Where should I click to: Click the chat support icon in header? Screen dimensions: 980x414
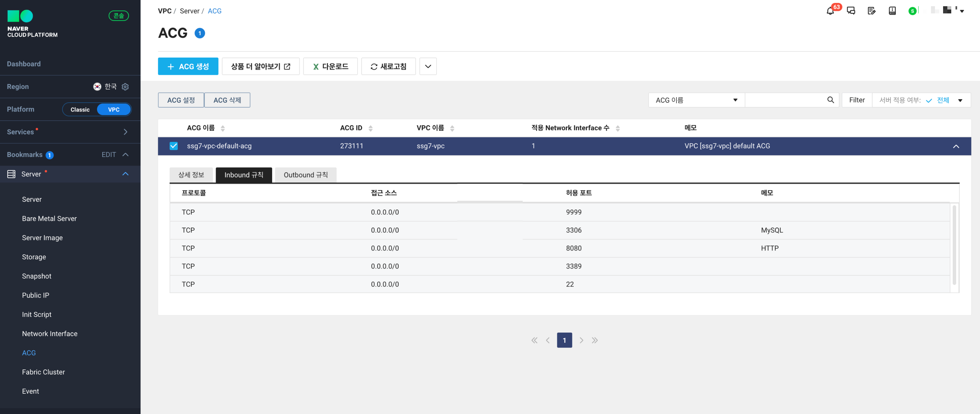(851, 11)
